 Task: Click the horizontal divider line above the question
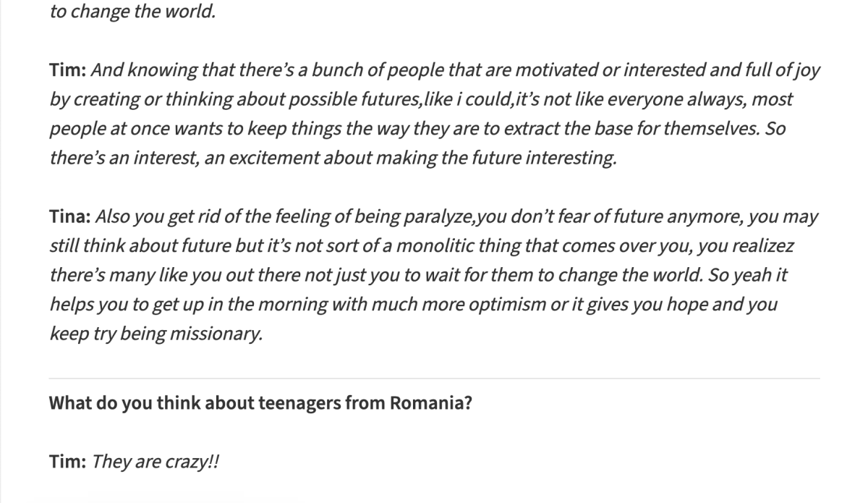pos(434,379)
